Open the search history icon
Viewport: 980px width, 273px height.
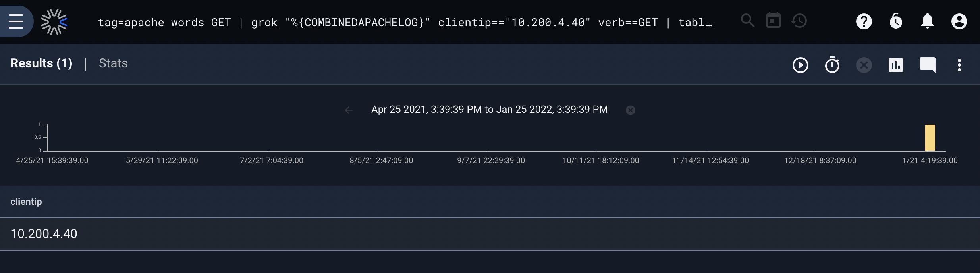coord(799,21)
